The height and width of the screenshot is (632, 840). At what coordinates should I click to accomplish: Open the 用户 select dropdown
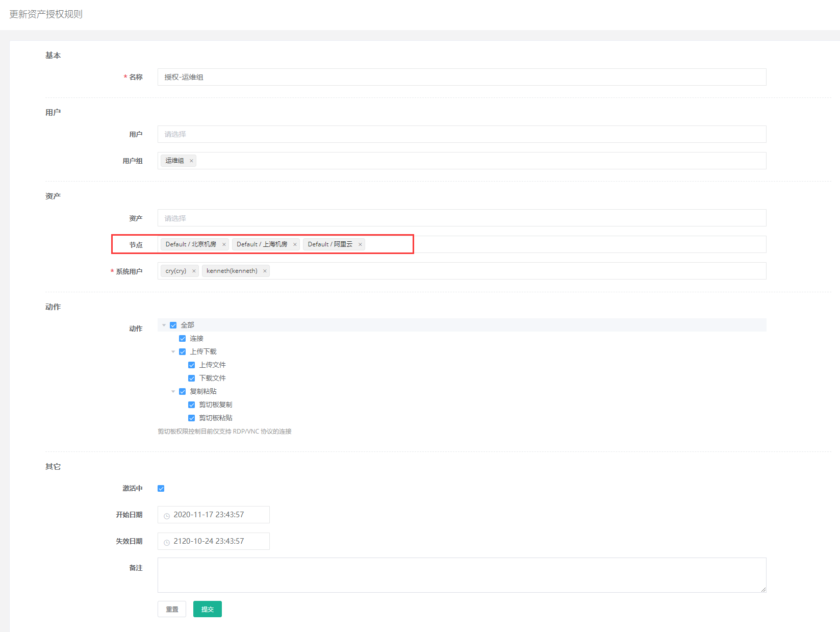pos(462,134)
